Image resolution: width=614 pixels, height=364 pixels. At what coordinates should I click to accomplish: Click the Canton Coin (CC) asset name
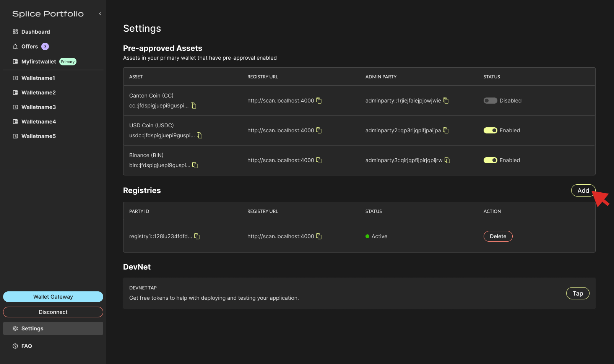click(151, 96)
